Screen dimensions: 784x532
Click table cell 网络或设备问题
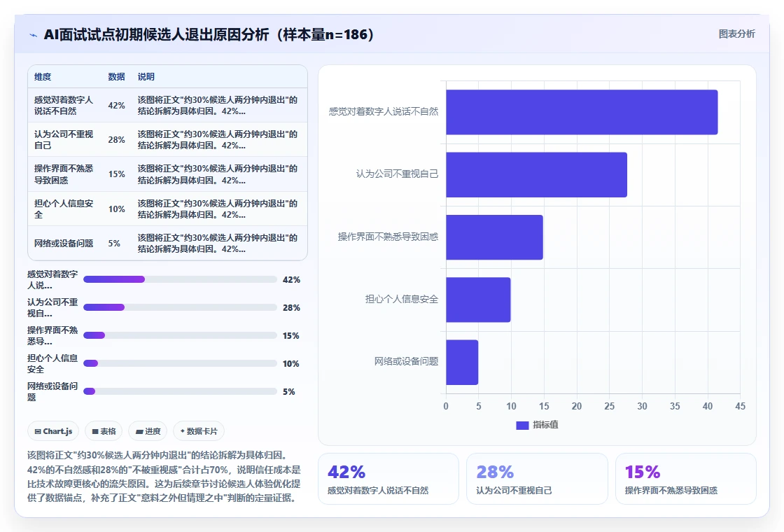pos(64,244)
